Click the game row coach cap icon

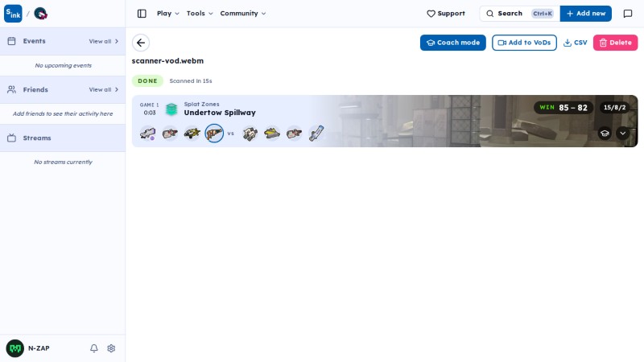pos(605,134)
